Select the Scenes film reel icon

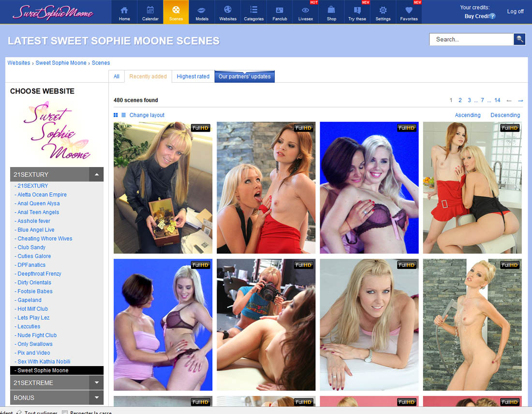coord(176,10)
